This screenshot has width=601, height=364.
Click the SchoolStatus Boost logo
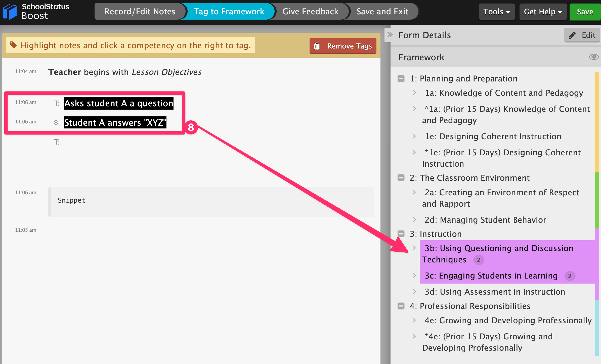coord(36,12)
